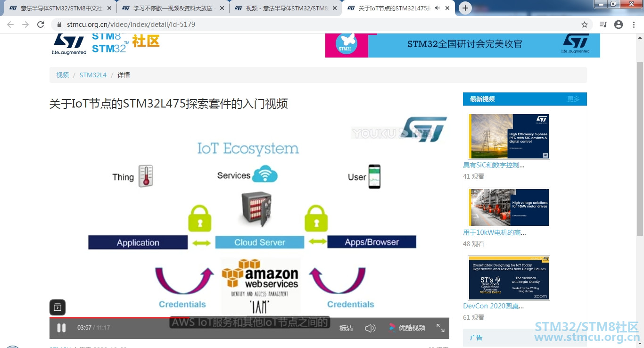
Task: Go to 视频 in breadcrumb
Action: [62, 75]
